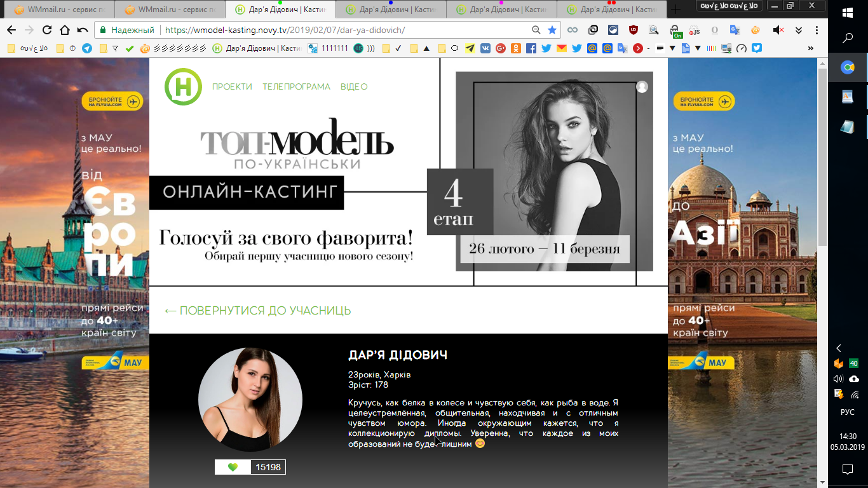Viewport: 868px width, 488px height.
Task: Open the Odnoklassniki bookmark
Action: 516,48
